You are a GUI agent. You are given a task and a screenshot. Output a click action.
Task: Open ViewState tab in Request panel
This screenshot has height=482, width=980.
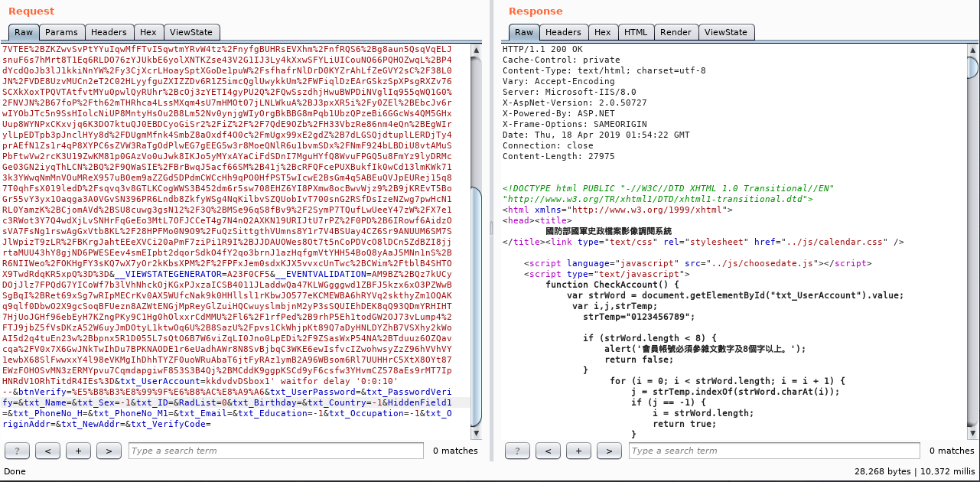[x=192, y=32]
